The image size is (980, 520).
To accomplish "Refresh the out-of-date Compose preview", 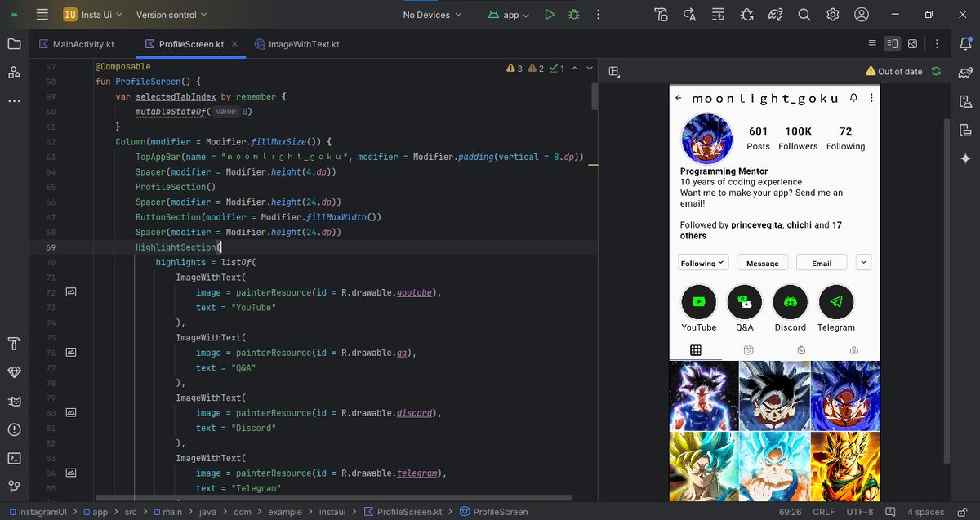I will pyautogui.click(x=936, y=71).
